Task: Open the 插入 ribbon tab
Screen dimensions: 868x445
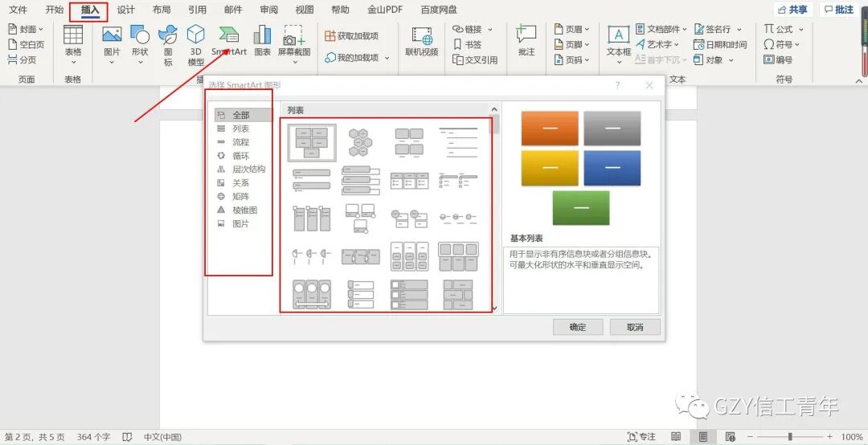Action: tap(90, 10)
